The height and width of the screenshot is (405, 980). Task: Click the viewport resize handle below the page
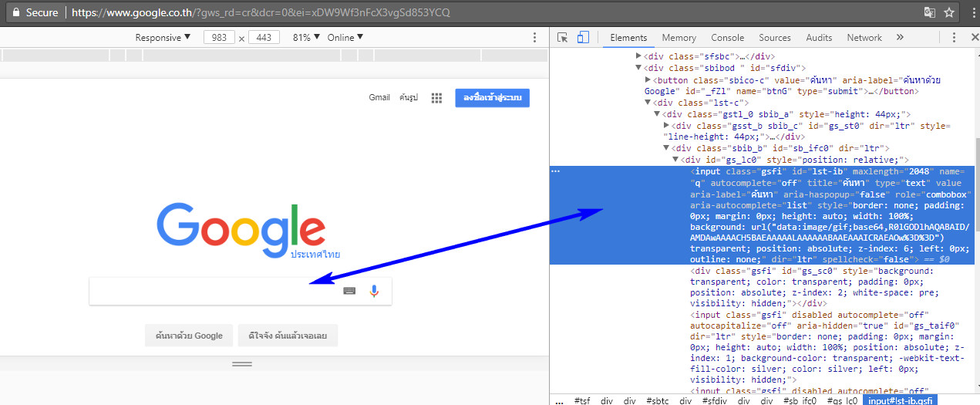[242, 363]
